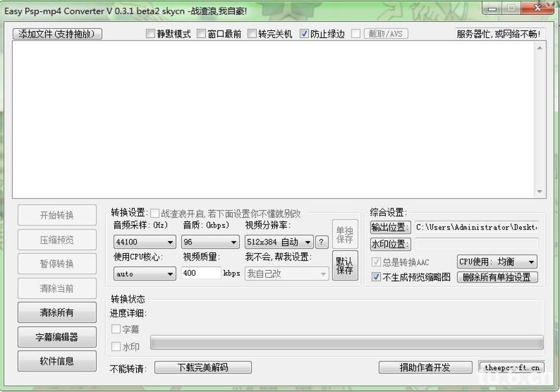
Task: Click the ? button beside video resolution
Action: point(322,241)
